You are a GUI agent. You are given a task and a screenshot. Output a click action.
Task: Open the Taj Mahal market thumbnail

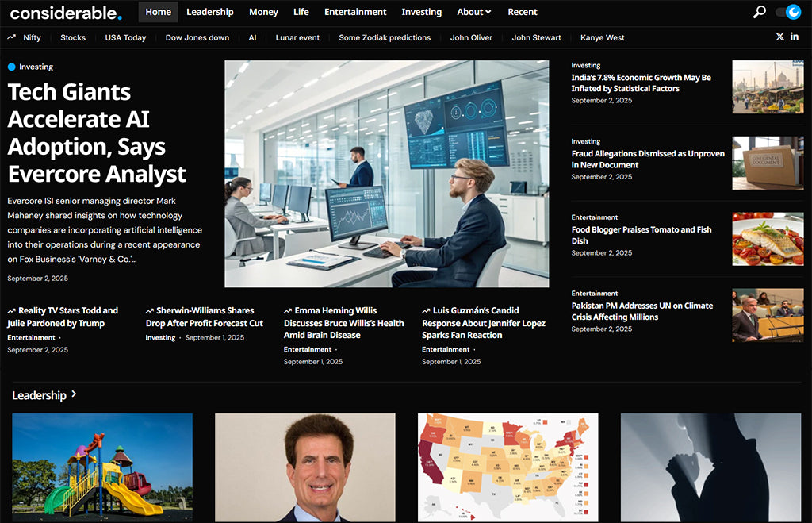[x=768, y=87]
